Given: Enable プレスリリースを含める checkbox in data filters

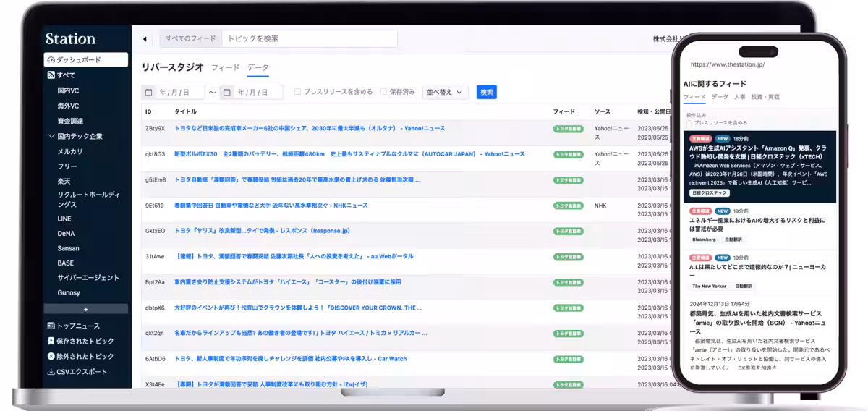Looking at the screenshot, I should coord(297,92).
